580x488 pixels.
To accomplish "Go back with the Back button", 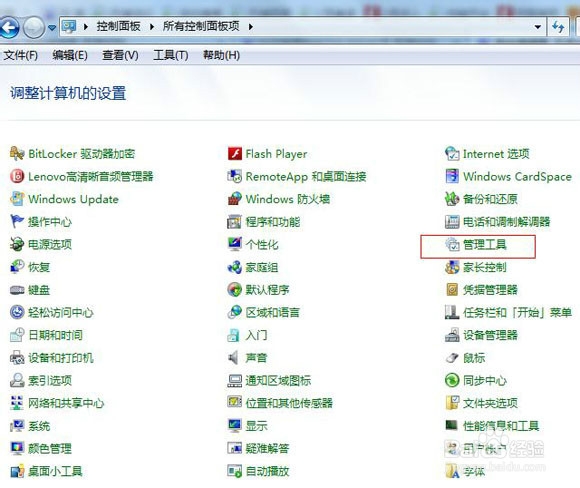I will pyautogui.click(x=9, y=27).
